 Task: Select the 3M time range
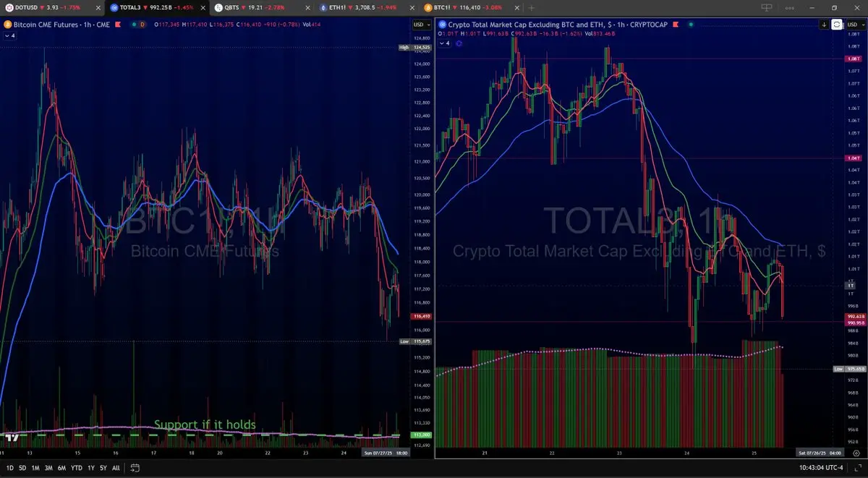pos(48,468)
